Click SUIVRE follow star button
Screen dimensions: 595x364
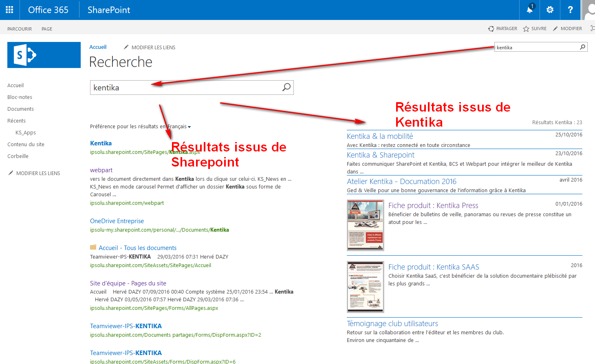pyautogui.click(x=535, y=29)
